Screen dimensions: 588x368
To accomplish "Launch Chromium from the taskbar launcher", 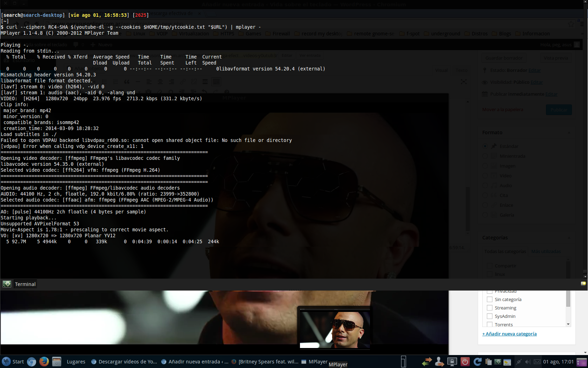I will (31, 362).
